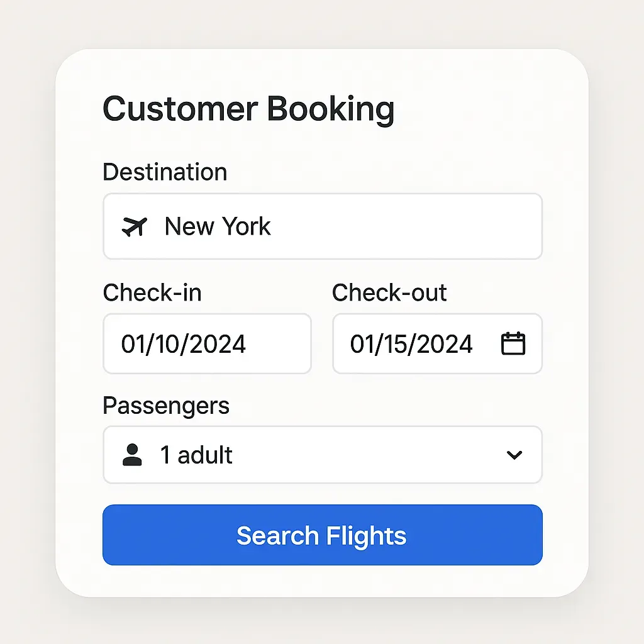Screen dimensions: 644x644
Task: Click the Search Flights button text
Action: (321, 536)
